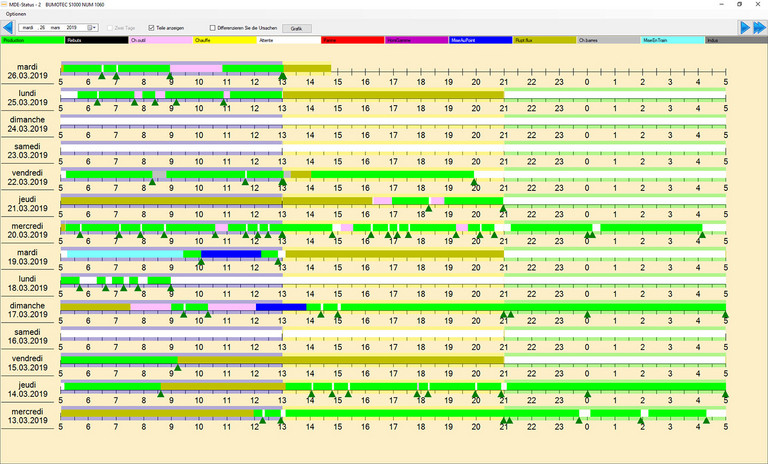The image size is (768, 464).
Task: Click the dimanche 17.03.2019 row label
Action: pos(28,309)
